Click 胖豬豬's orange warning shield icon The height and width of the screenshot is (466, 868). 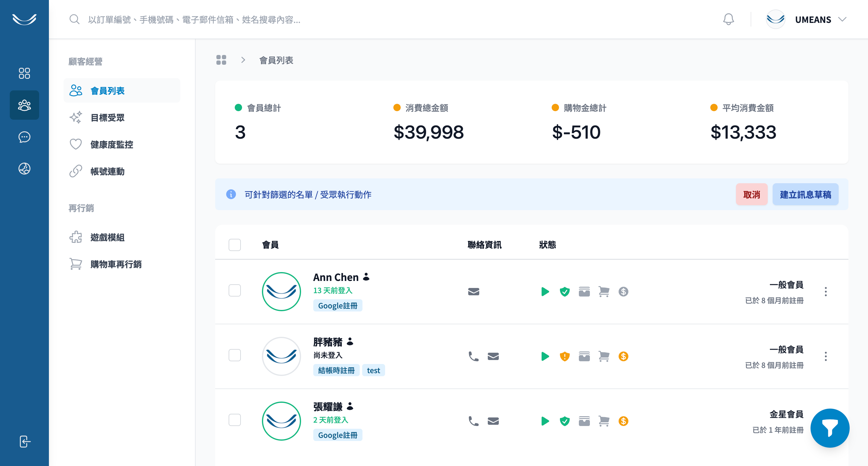point(565,356)
